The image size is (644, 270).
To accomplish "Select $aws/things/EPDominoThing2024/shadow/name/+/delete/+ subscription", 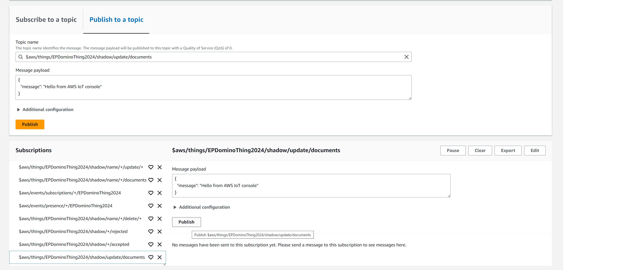I will [80, 219].
